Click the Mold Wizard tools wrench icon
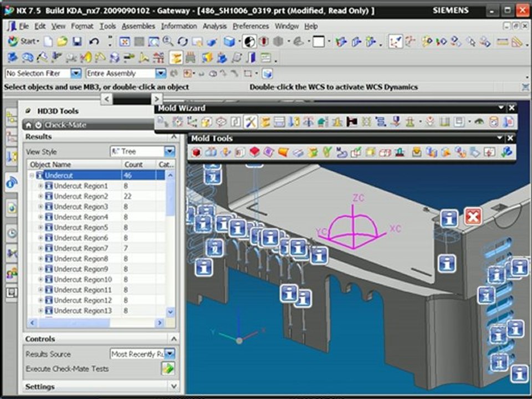 tap(250, 122)
